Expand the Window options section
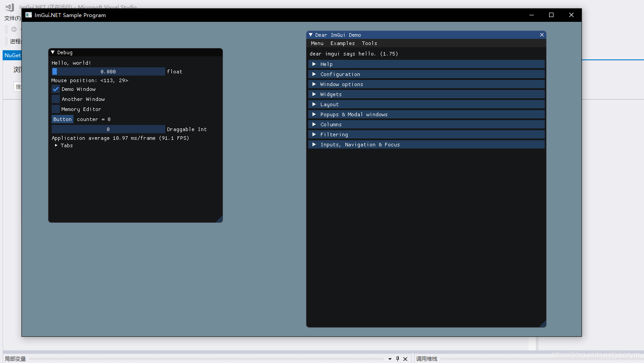Viewport: 644px width, 363px height. click(426, 84)
